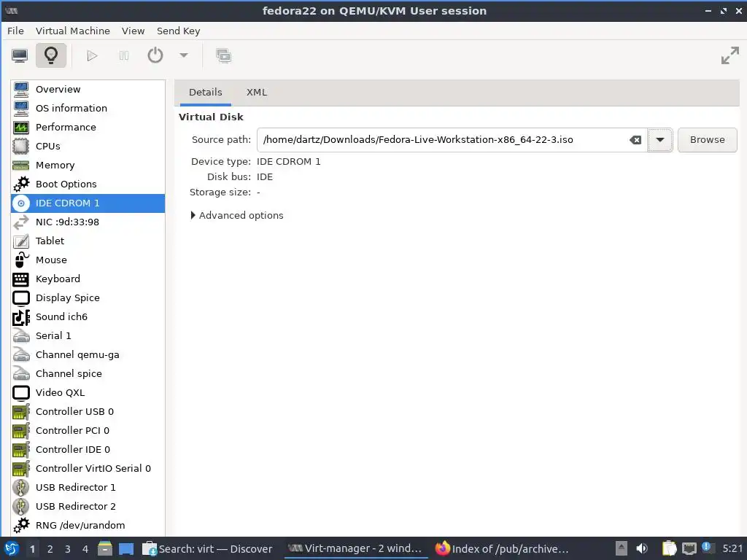This screenshot has height=560, width=747.
Task: Select USB Redirector 2
Action: pos(88,507)
